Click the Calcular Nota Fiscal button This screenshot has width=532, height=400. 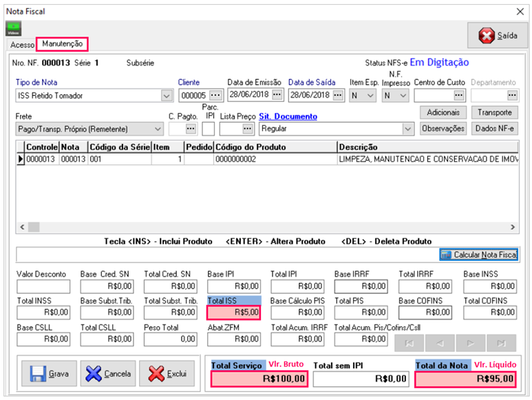(x=478, y=255)
